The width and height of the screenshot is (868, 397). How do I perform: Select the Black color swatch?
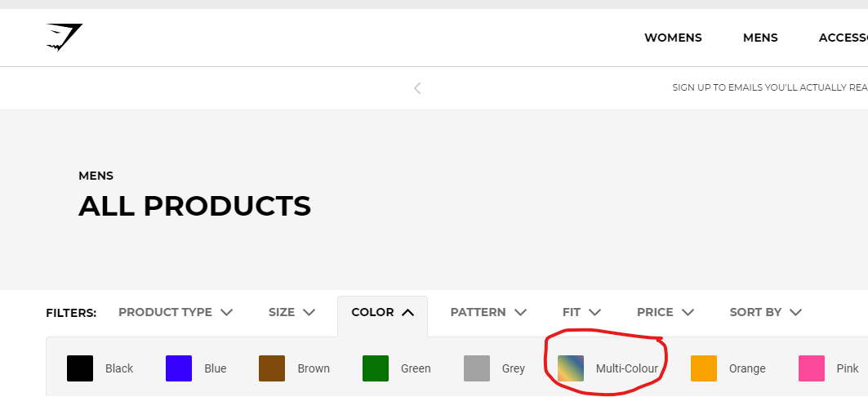tap(80, 368)
